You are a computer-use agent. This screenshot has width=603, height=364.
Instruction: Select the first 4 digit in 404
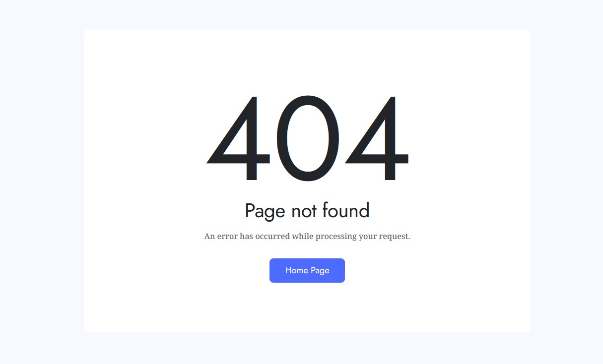click(x=238, y=138)
